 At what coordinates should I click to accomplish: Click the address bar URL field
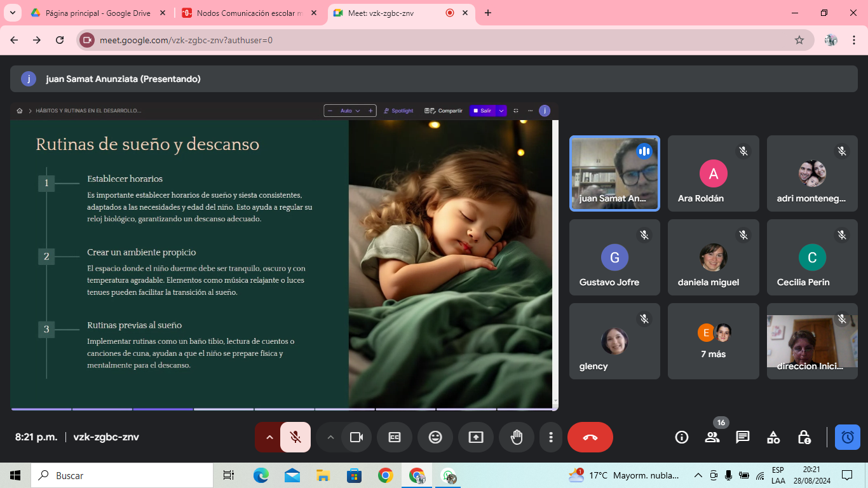click(445, 40)
